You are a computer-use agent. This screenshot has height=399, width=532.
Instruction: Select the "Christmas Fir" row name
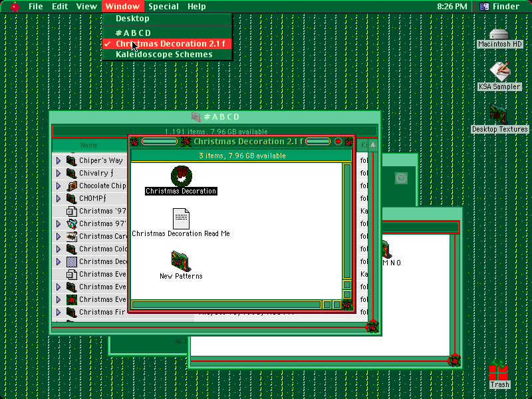point(102,312)
